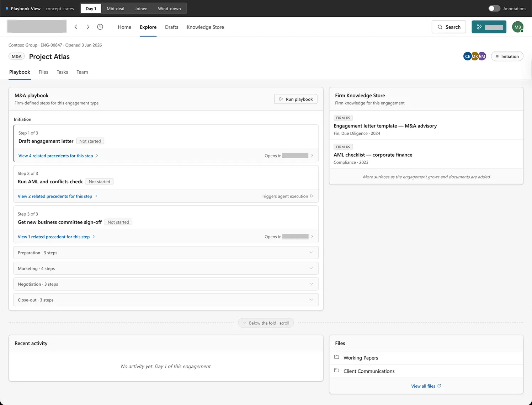Click the AM team member avatar

482,56
